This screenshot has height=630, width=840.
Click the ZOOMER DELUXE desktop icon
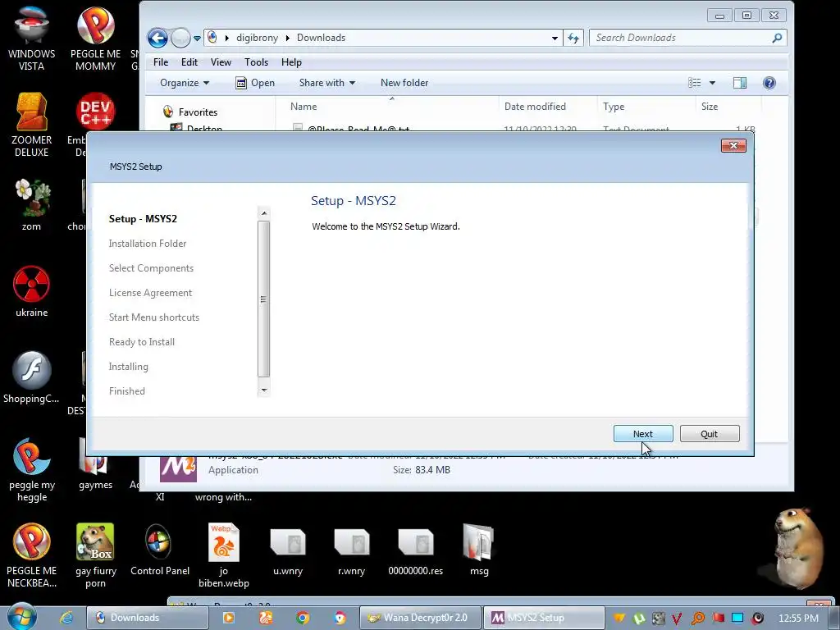coord(32,125)
